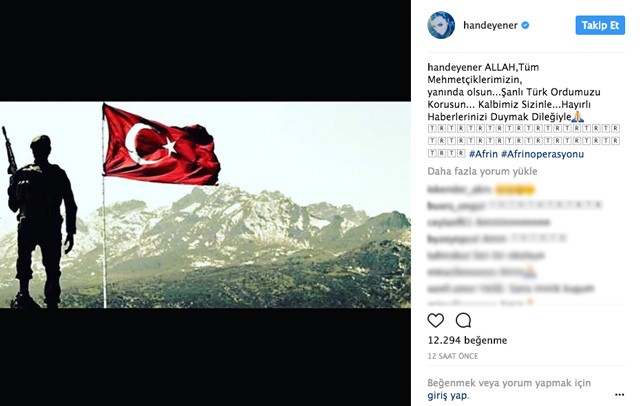
Task: Click the heart like icon
Action: [x=436, y=321]
